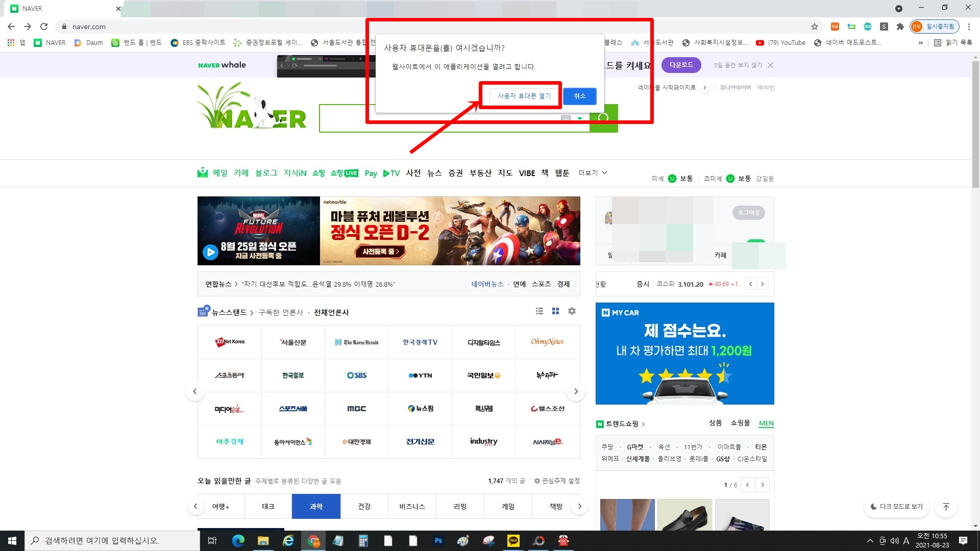
Task: Open Task View on taskbar
Action: coord(212,541)
